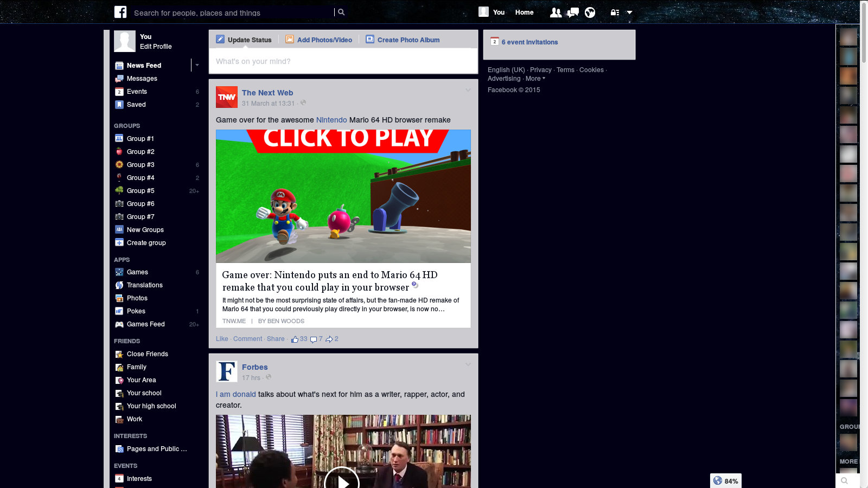This screenshot has width=868, height=488.
Task: Select the Update Status tab
Action: (x=244, y=40)
